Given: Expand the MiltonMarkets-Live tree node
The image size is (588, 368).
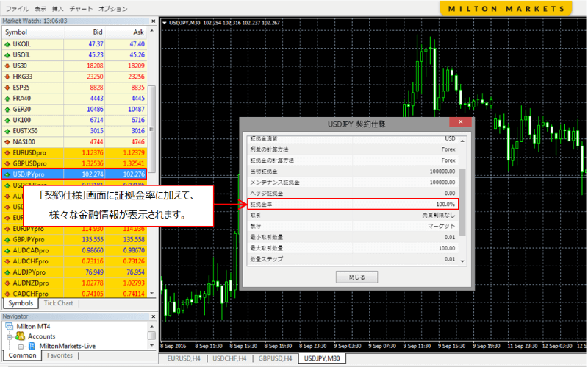Looking at the screenshot, I should (21, 346).
